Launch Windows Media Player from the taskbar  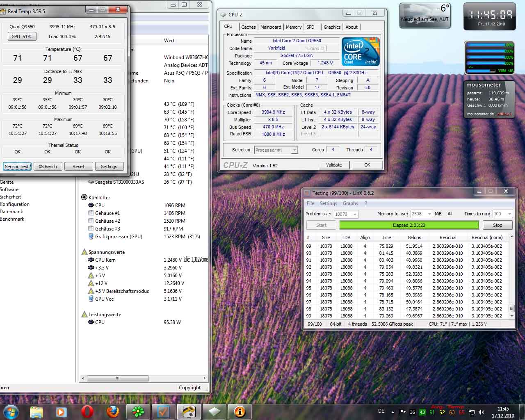coord(62,411)
